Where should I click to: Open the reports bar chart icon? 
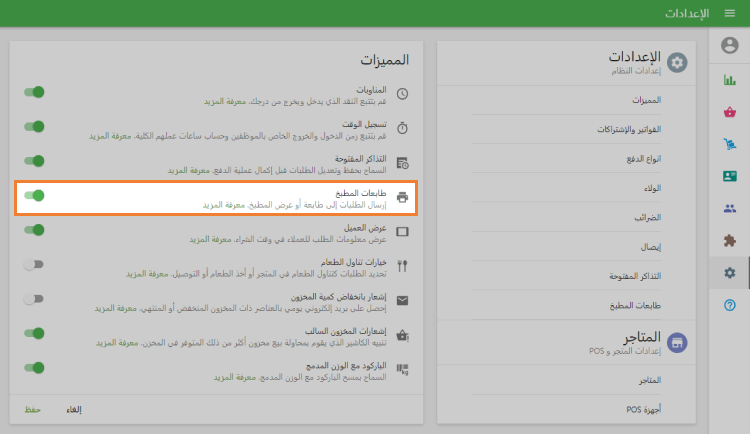tap(729, 80)
